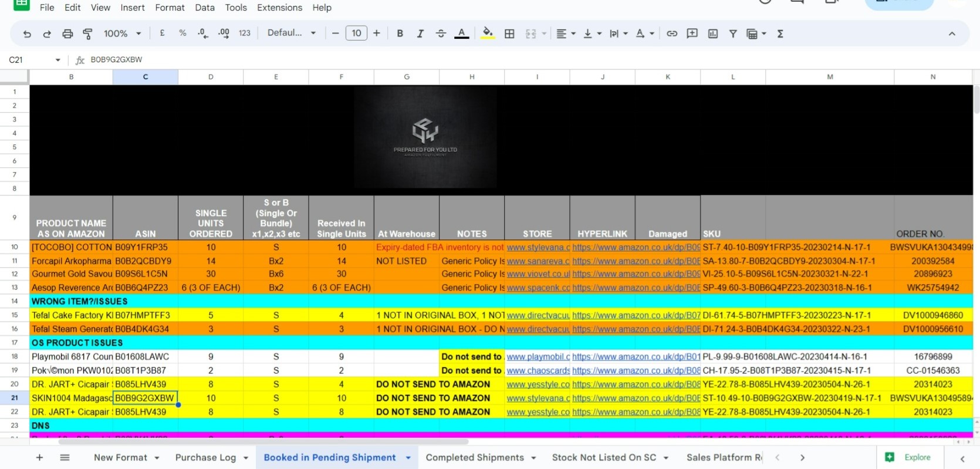The width and height of the screenshot is (980, 469).
Task: Open the Extensions menu
Action: (279, 8)
